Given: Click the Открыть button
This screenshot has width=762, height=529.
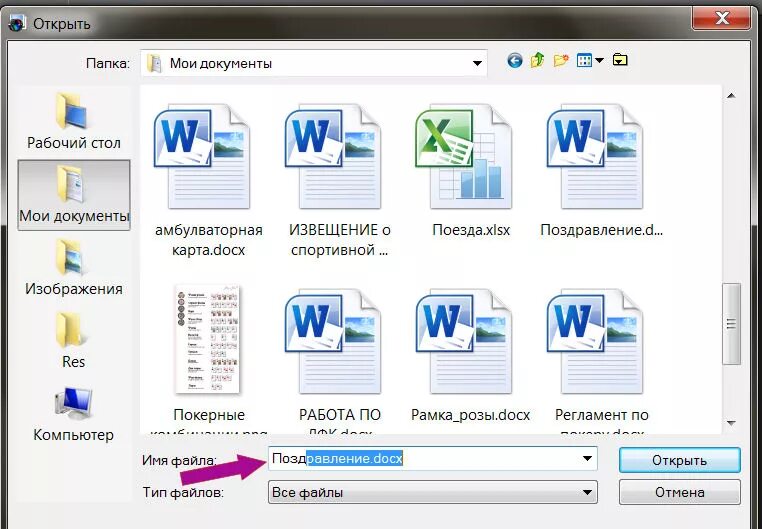Looking at the screenshot, I should (679, 460).
